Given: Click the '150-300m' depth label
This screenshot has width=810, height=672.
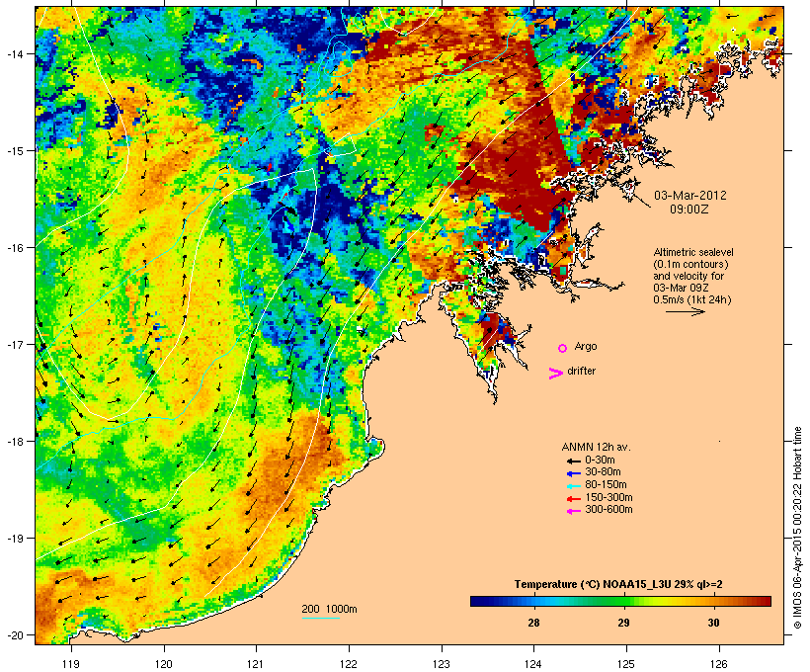Looking at the screenshot, I should click(x=608, y=497).
